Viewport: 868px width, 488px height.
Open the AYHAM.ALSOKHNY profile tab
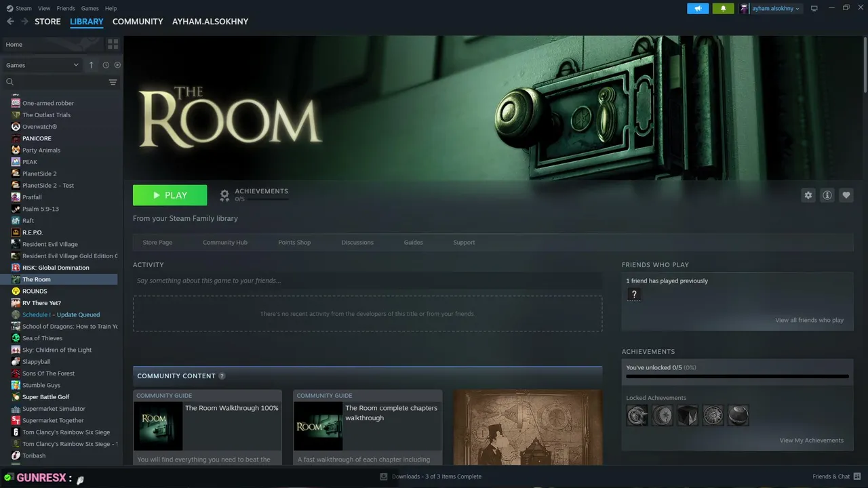210,22
